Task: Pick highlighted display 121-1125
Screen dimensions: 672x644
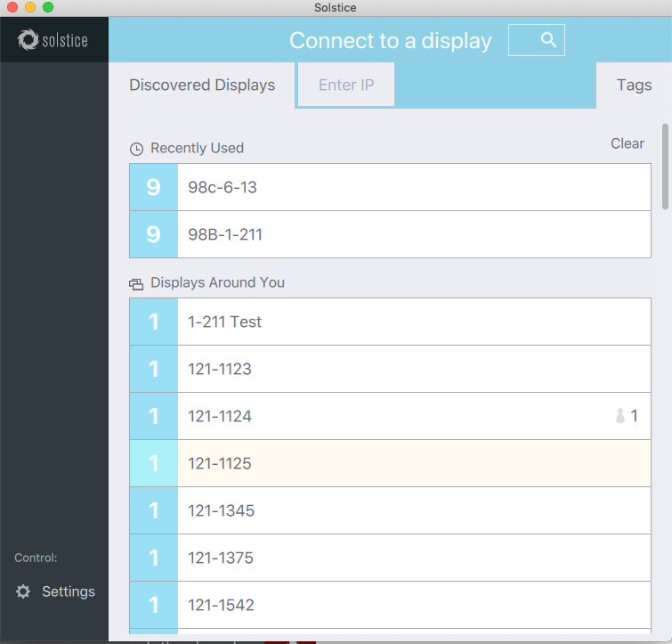Action: click(390, 463)
